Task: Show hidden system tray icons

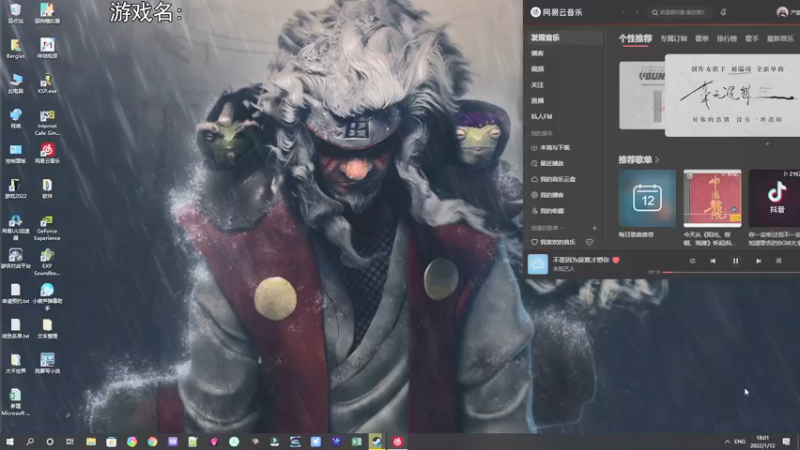Action: coord(727,441)
